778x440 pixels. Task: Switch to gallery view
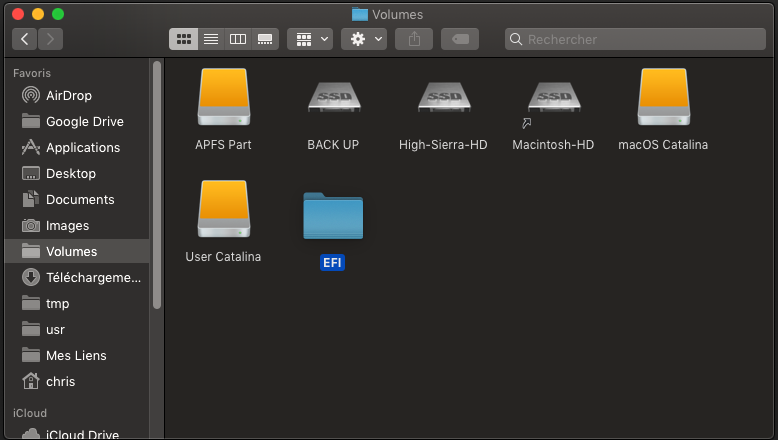pos(265,39)
